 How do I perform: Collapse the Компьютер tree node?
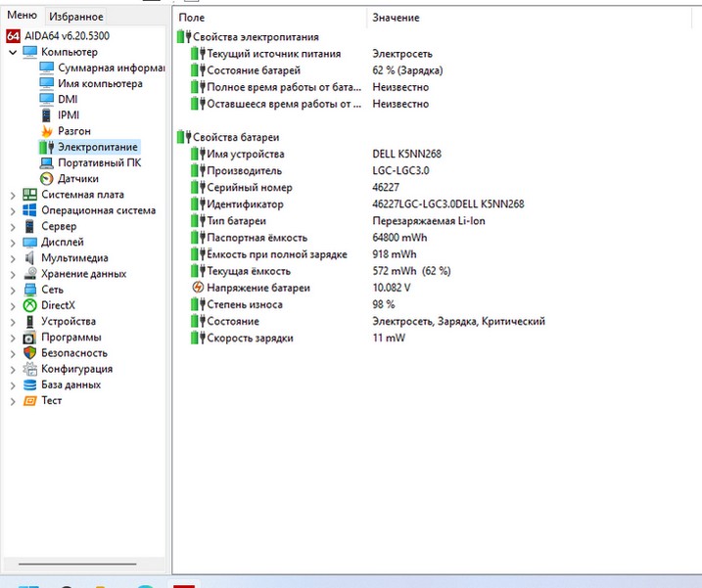[13, 52]
